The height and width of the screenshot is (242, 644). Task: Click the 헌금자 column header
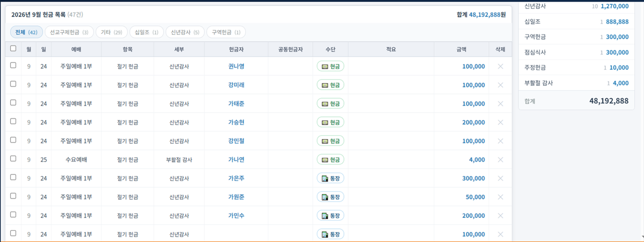(x=236, y=49)
